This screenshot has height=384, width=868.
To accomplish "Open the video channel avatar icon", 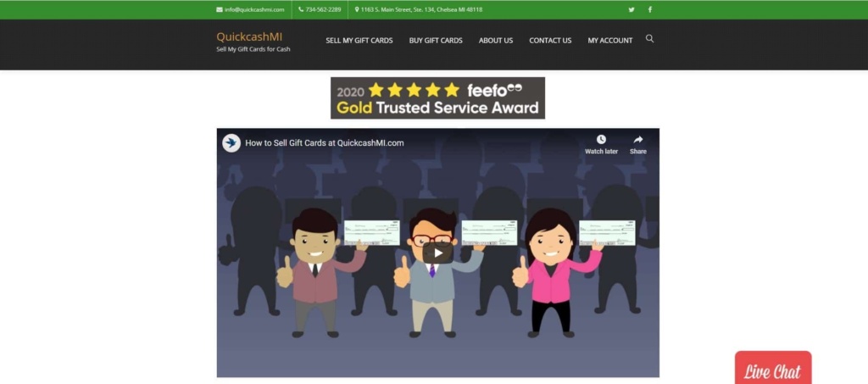I will 231,142.
